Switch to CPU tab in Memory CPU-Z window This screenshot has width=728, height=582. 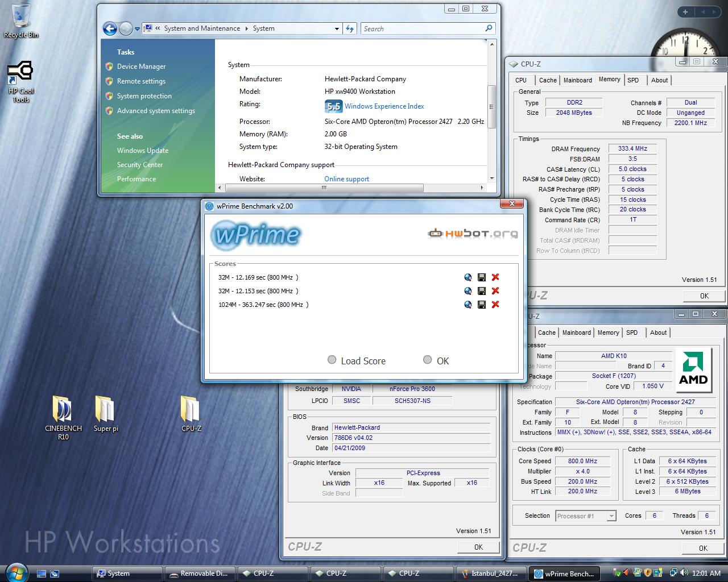[x=521, y=80]
